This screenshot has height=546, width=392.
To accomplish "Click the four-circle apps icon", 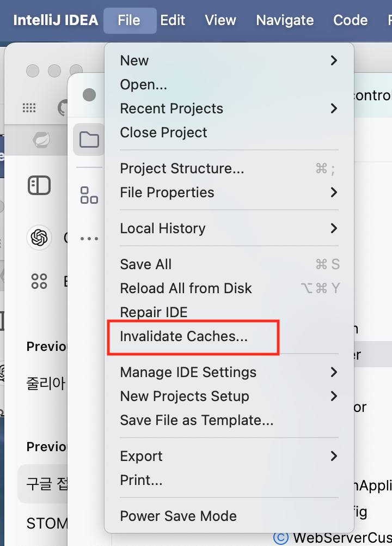I will tap(38, 281).
